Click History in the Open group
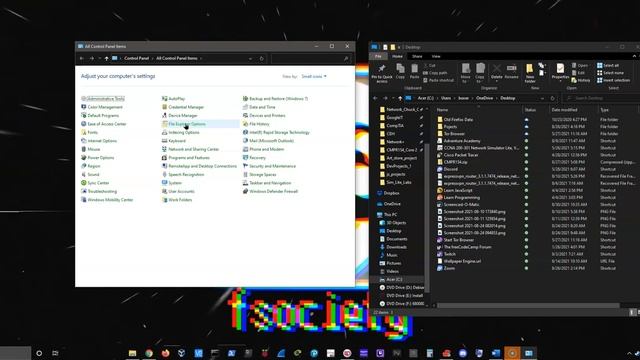 [581, 80]
